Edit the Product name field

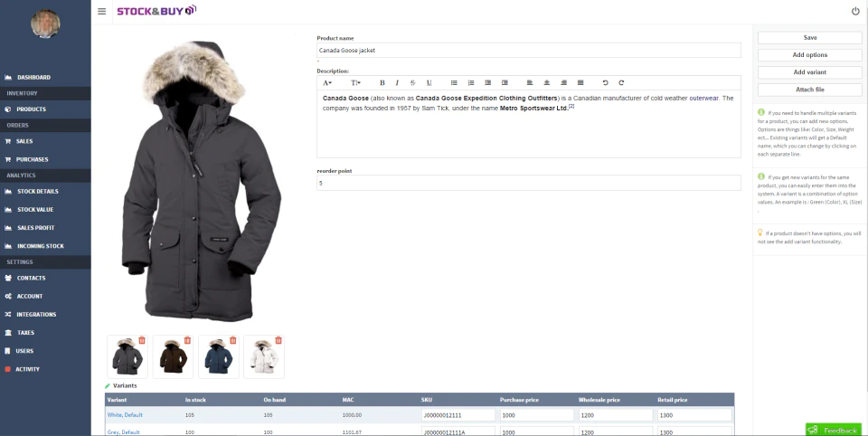click(x=529, y=50)
